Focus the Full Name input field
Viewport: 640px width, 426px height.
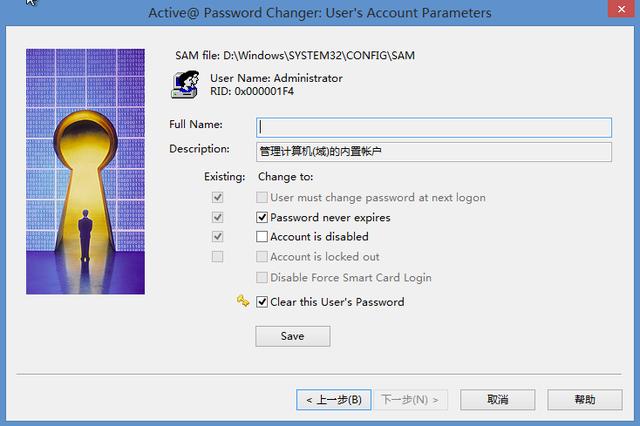pyautogui.click(x=434, y=127)
